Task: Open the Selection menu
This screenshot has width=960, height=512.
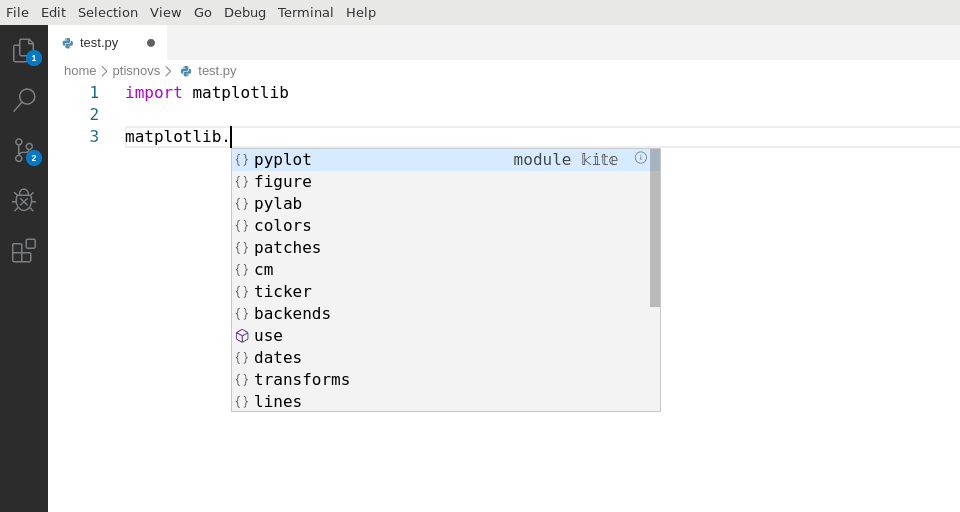Action: click(x=108, y=12)
